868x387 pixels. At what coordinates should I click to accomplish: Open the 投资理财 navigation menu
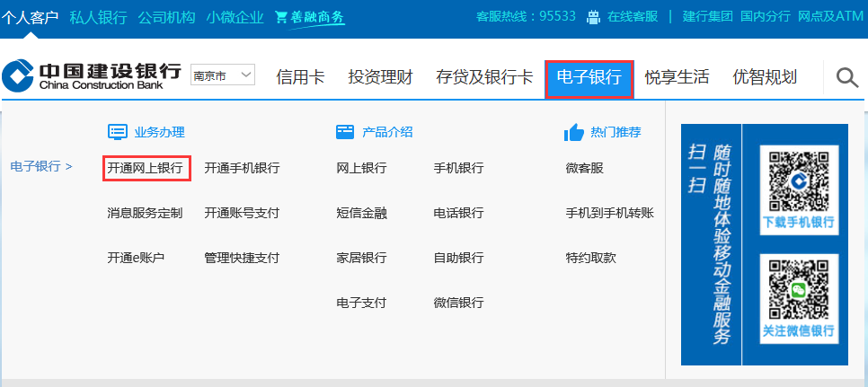click(x=380, y=77)
